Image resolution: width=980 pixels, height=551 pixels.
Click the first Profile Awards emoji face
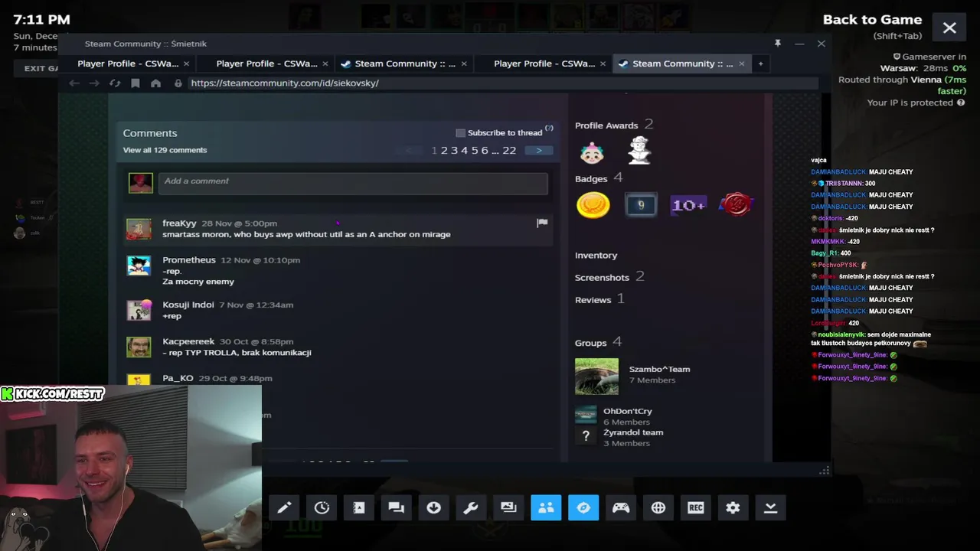592,152
